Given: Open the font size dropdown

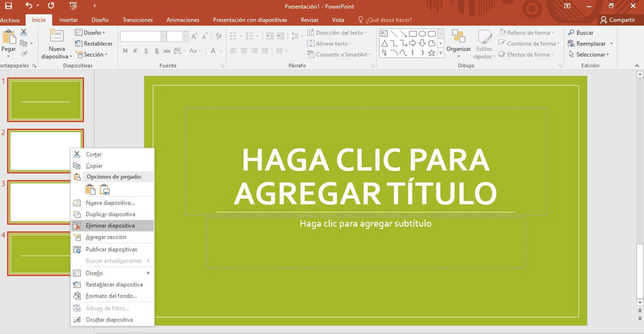Looking at the screenshot, I should click(x=185, y=36).
